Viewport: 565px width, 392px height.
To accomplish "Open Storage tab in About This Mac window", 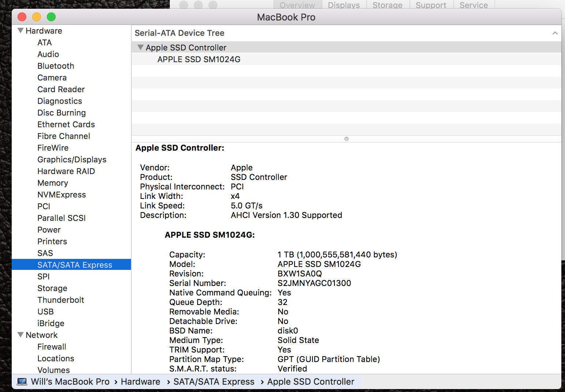I will [388, 5].
